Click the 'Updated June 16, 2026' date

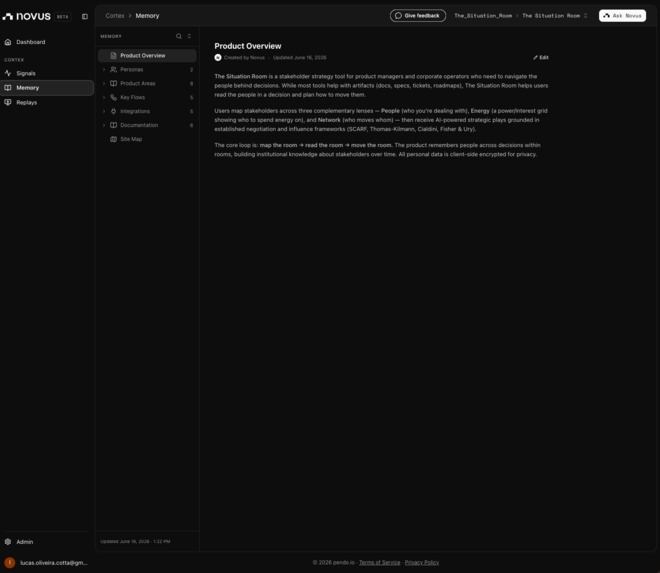click(x=299, y=57)
